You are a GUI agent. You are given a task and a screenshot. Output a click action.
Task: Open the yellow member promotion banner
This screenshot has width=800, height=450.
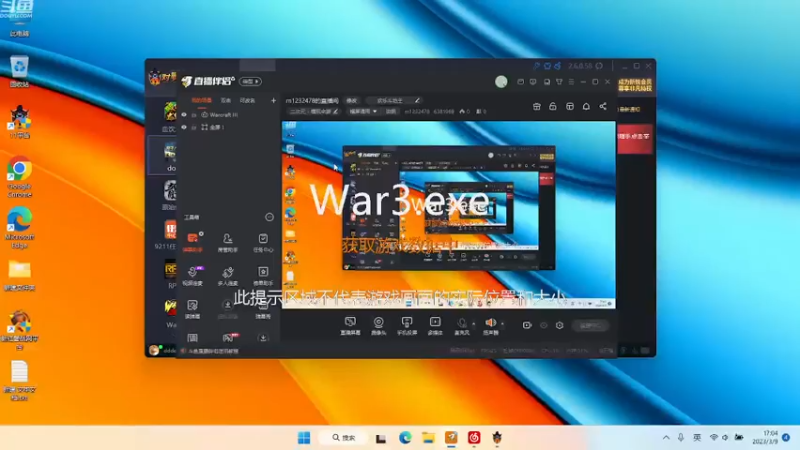[x=635, y=85]
